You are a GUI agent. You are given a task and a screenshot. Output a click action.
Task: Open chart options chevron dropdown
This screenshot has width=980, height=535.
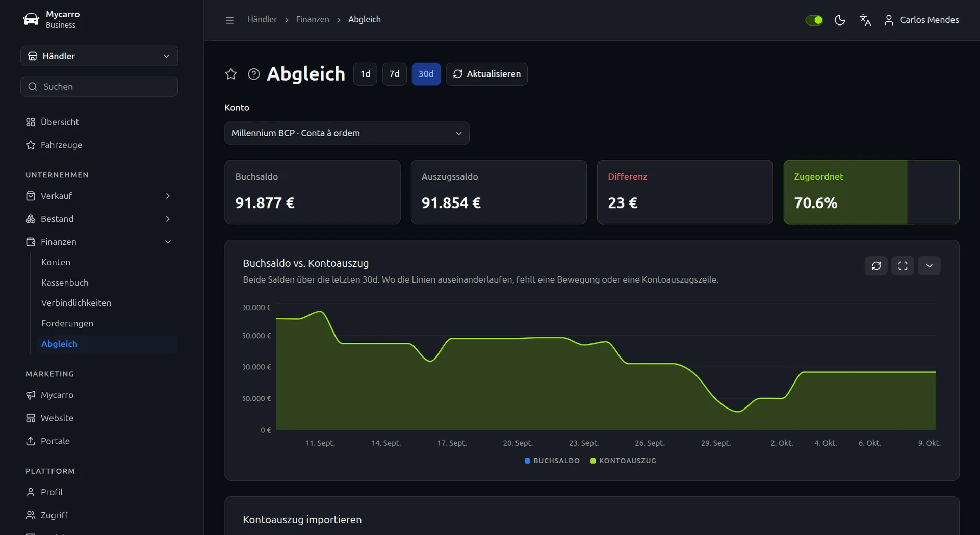tap(929, 266)
